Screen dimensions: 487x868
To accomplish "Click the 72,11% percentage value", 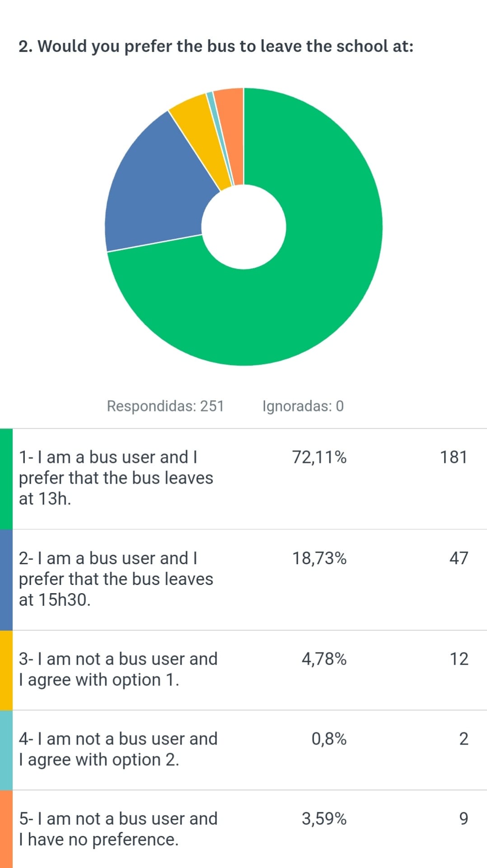I will coord(319,457).
